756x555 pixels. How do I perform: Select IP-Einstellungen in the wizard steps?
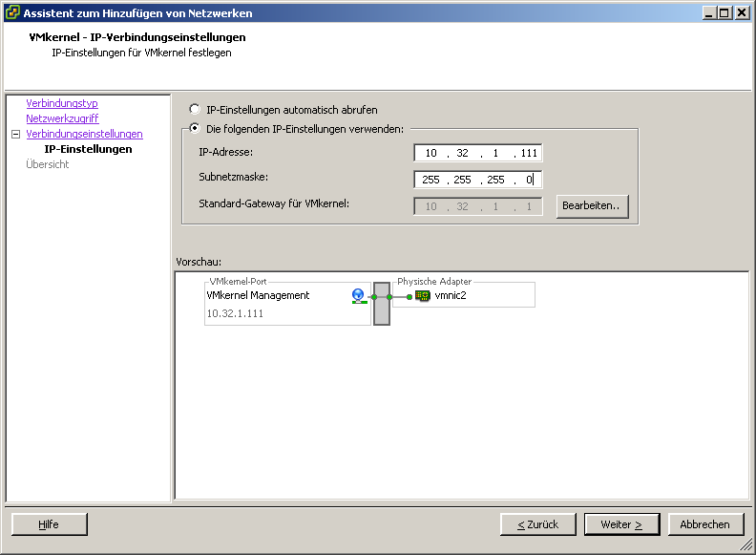88,149
